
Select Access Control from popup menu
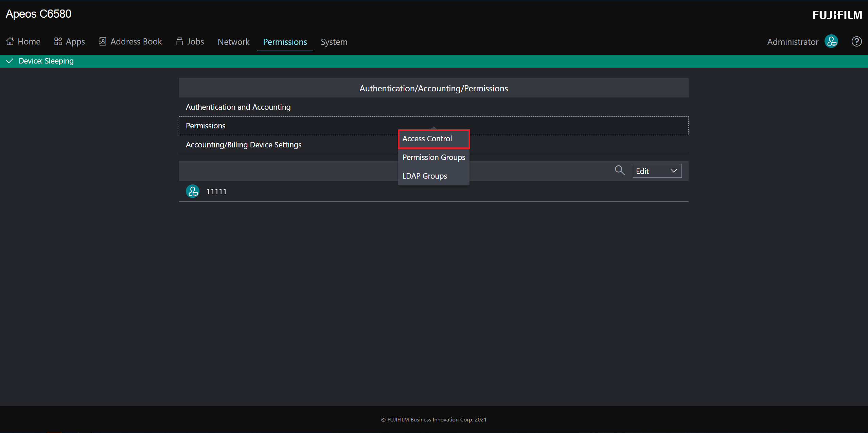pos(427,139)
